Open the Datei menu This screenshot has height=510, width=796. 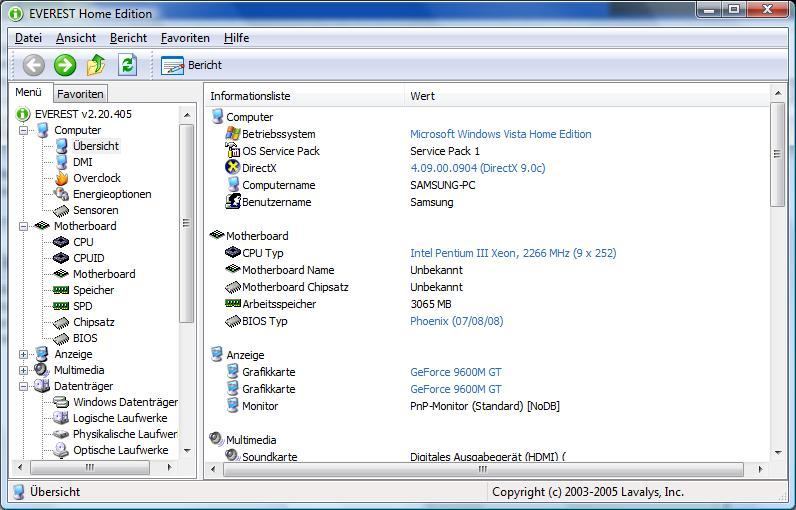point(28,38)
